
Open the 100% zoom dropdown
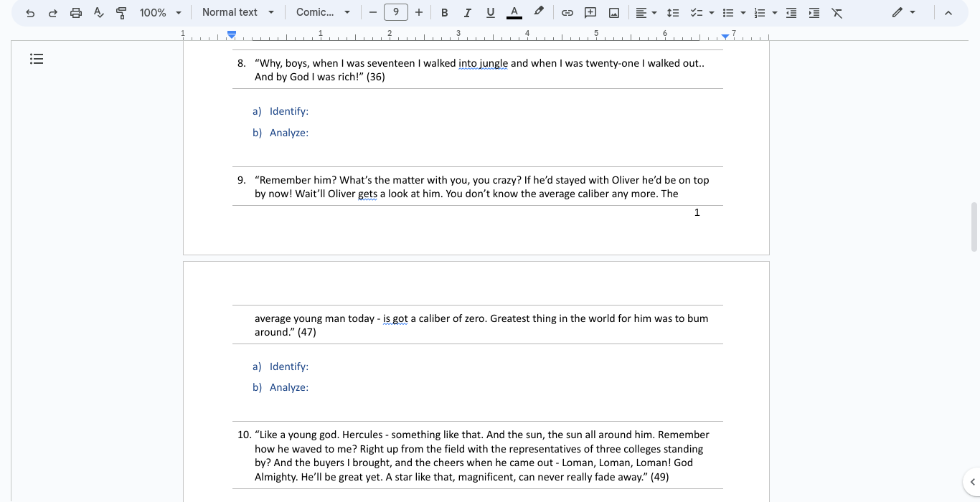point(161,13)
